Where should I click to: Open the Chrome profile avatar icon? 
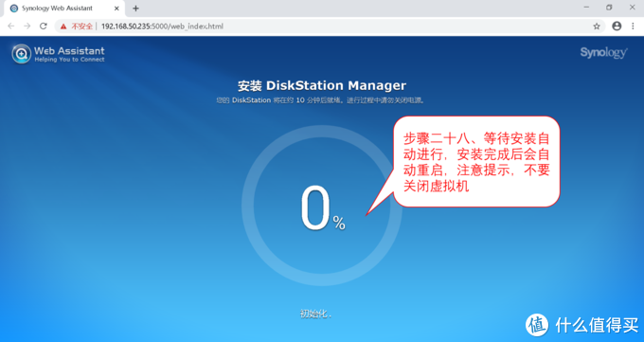617,26
